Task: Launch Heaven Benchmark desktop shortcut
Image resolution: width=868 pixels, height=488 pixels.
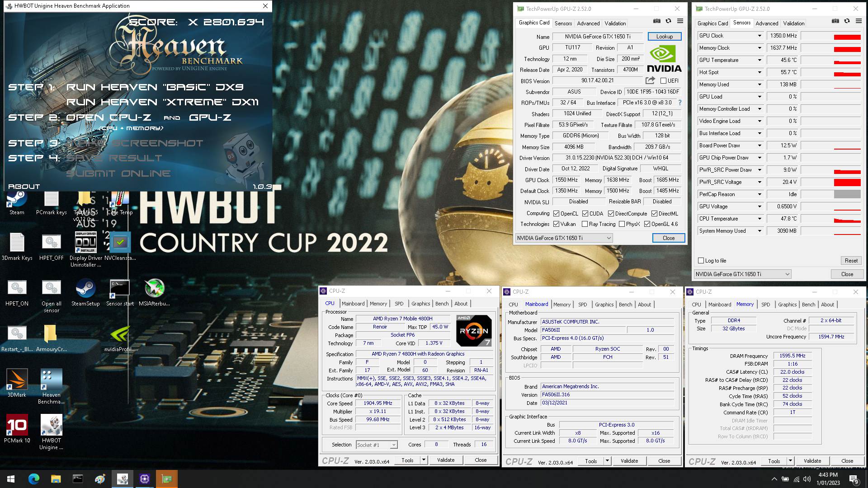Action: (51, 386)
